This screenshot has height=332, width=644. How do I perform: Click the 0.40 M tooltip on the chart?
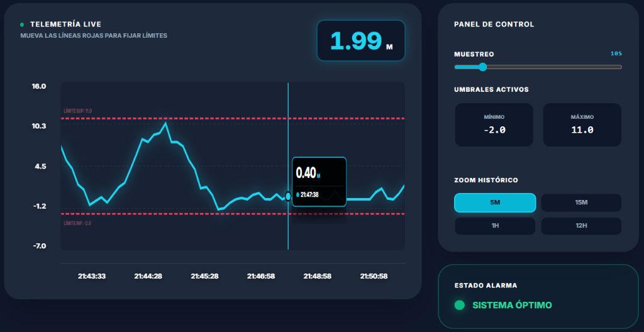click(x=319, y=182)
